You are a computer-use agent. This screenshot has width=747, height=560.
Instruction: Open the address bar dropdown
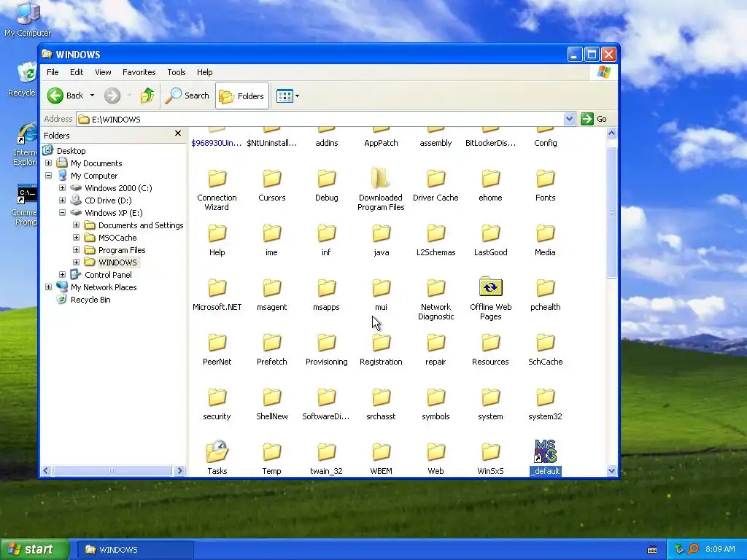(569, 119)
